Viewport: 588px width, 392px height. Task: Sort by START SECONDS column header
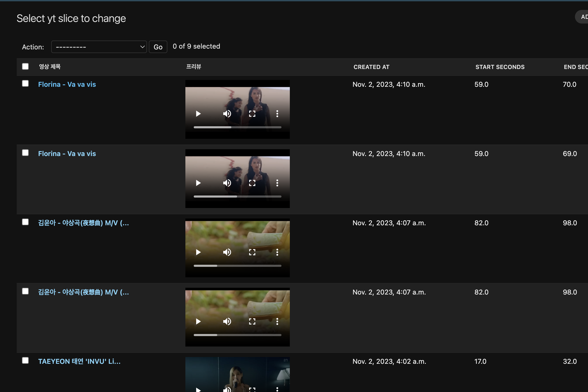[x=500, y=67]
